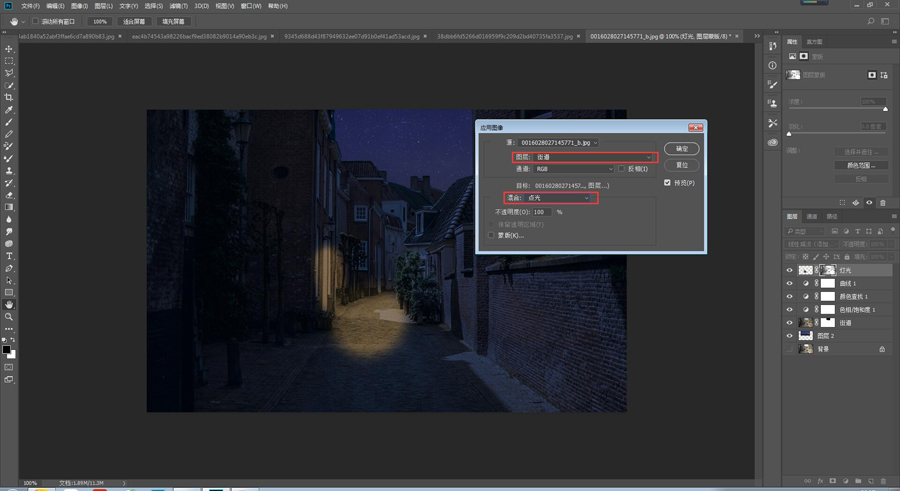Select the Move tool in the toolbar
This screenshot has width=900, height=491.
9,49
